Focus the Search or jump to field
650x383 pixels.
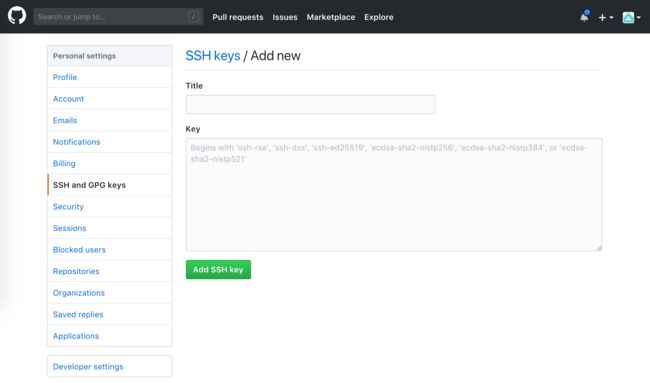click(x=118, y=17)
